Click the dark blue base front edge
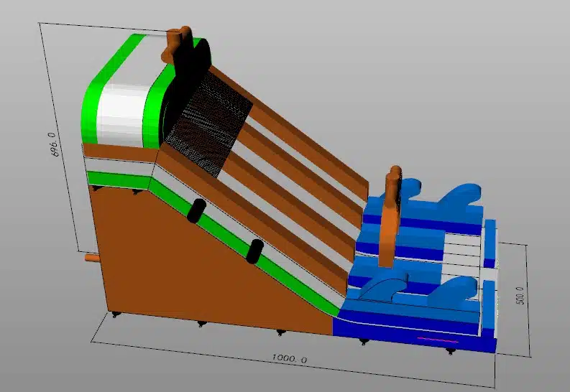Image resolution: width=570 pixels, height=392 pixels. coord(417,342)
